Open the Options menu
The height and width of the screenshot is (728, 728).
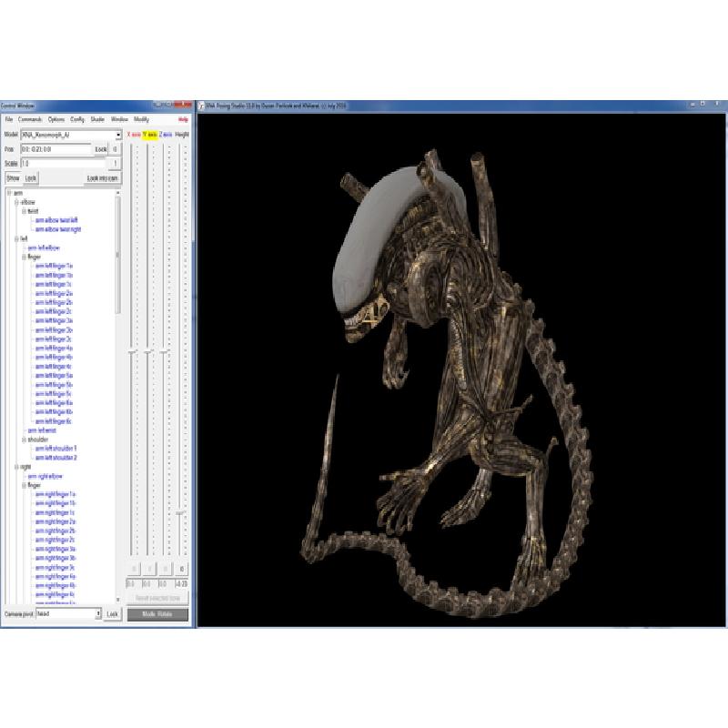pyautogui.click(x=56, y=119)
